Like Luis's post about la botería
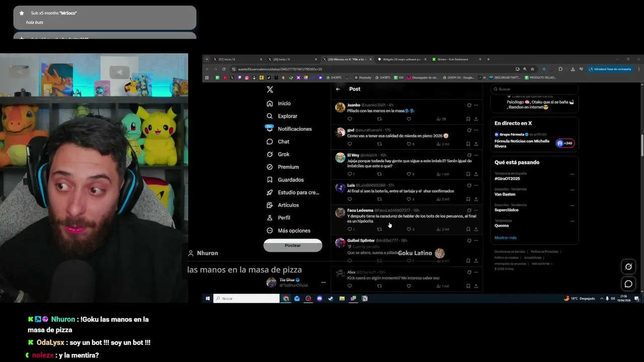The height and width of the screenshot is (362, 644). tap(409, 199)
